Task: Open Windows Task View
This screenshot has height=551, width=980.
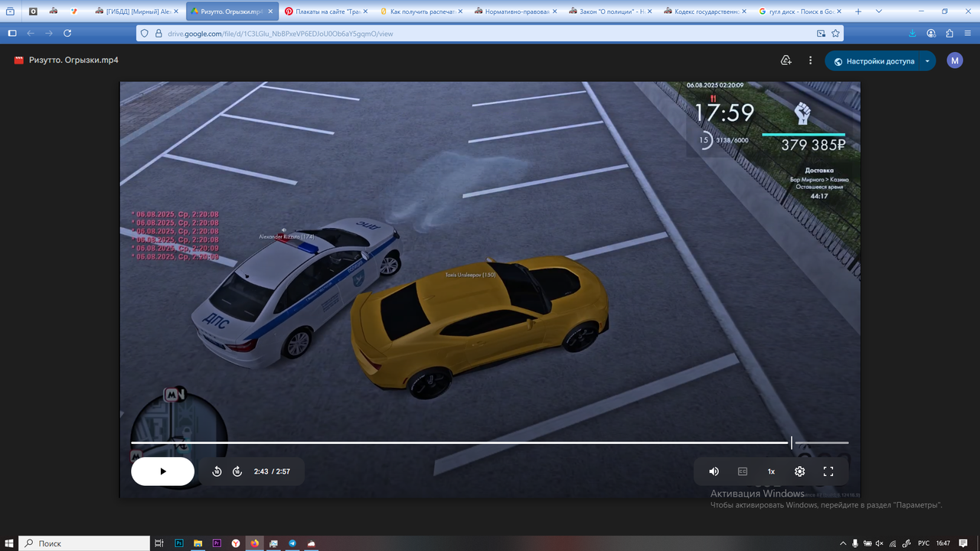Action: click(x=159, y=543)
